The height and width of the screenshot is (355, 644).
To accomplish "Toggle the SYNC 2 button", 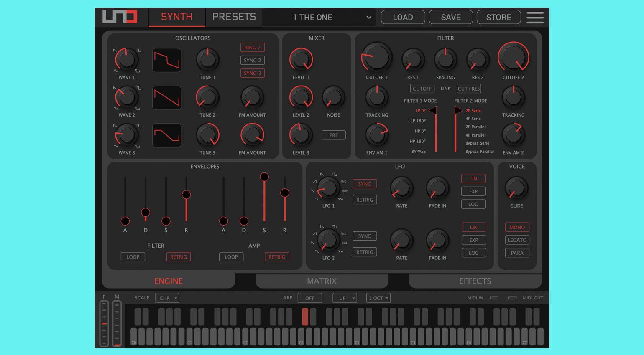I will point(253,60).
